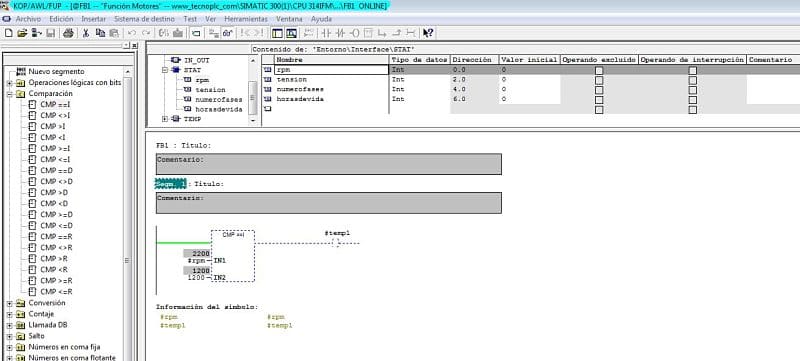Image resolution: width=800 pixels, height=361 pixels.
Task: Select IN_OUT in the interface tree
Action: click(x=197, y=60)
